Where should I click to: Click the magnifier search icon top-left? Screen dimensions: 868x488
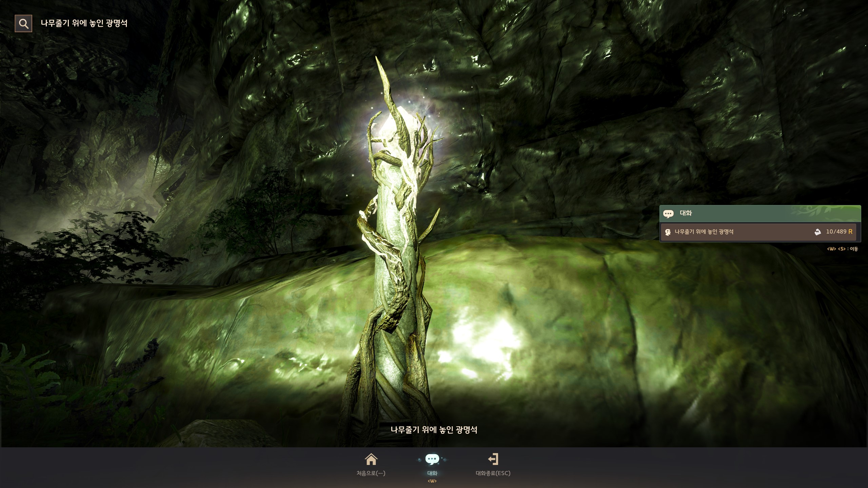[23, 23]
